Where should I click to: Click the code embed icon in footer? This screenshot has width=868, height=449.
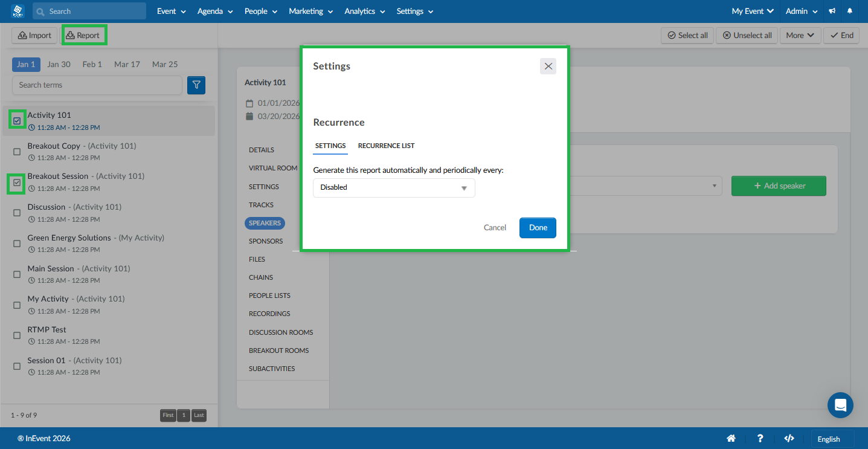point(789,439)
